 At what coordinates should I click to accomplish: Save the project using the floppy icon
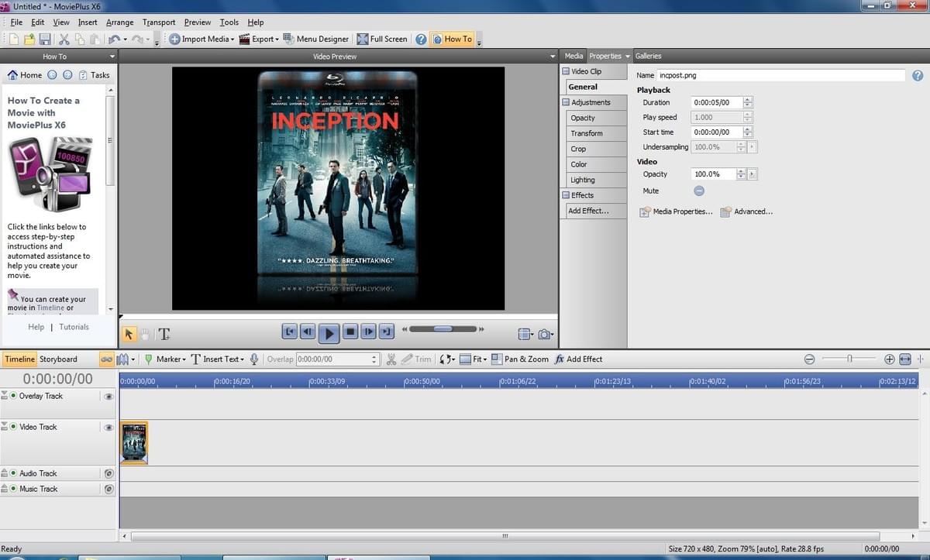pyautogui.click(x=45, y=39)
